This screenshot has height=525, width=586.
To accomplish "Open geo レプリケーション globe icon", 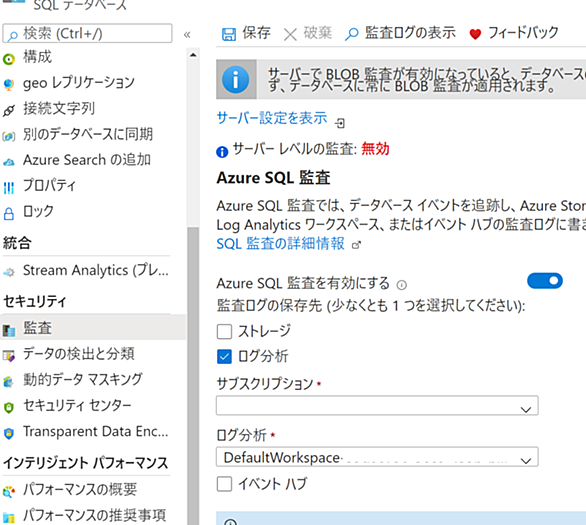I will click(9, 84).
